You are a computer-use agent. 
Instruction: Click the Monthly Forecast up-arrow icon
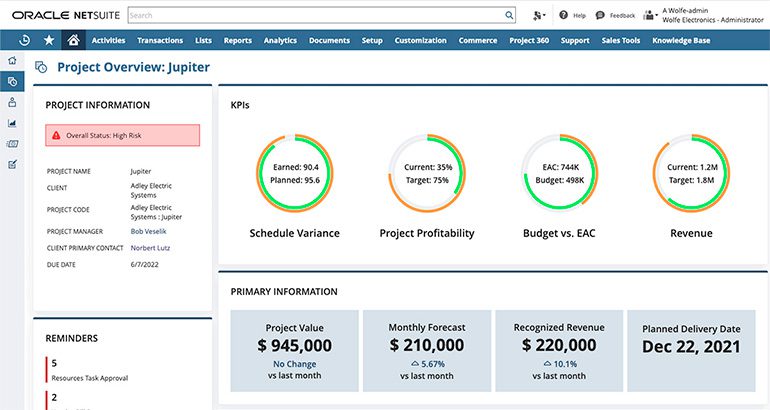click(x=415, y=364)
